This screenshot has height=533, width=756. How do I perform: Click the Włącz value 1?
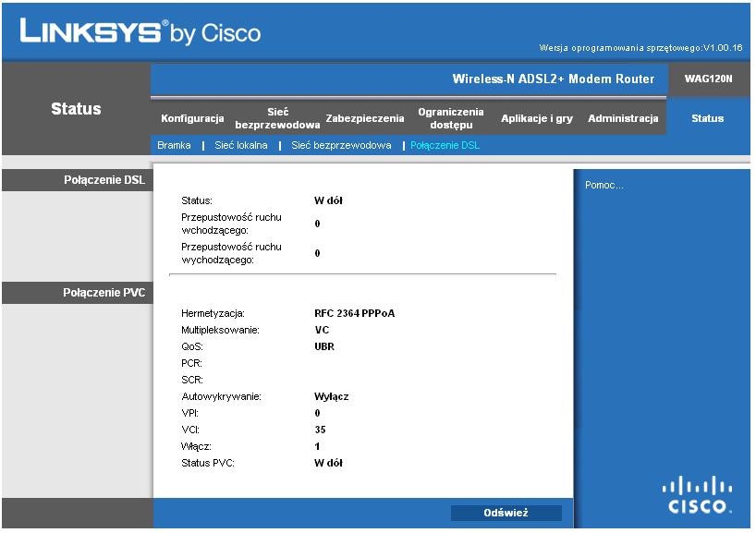(317, 446)
